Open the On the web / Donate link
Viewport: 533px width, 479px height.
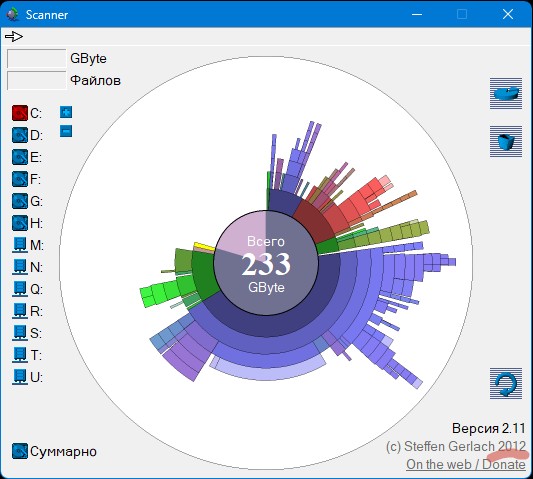(466, 464)
